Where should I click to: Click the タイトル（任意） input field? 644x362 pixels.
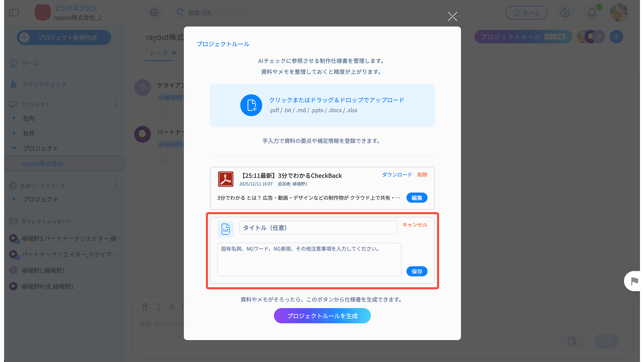pos(318,228)
